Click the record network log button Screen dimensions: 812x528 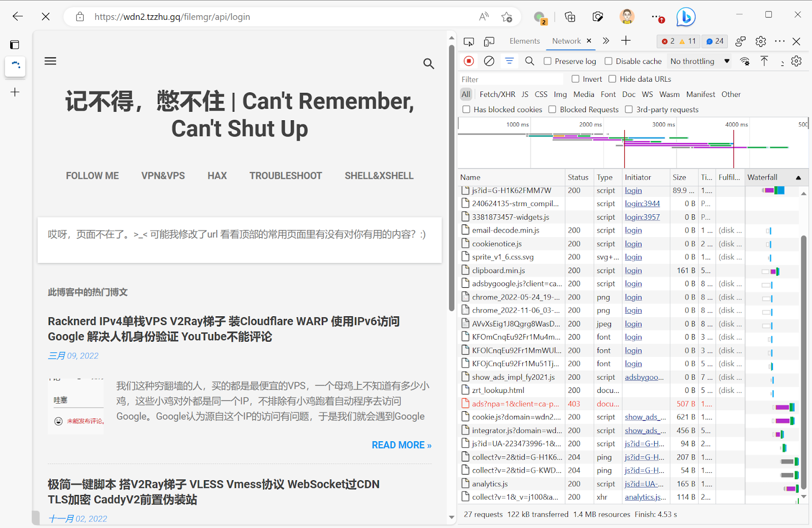[x=469, y=61]
